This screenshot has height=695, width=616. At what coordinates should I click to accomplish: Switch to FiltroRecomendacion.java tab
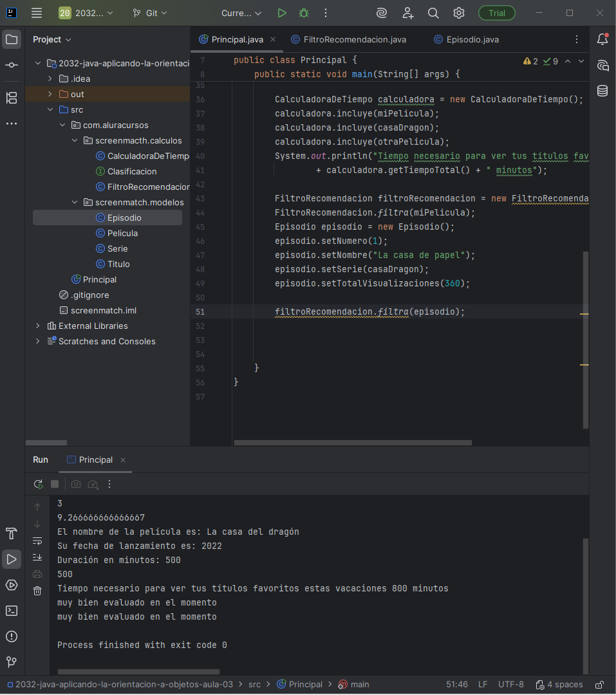[x=349, y=39]
